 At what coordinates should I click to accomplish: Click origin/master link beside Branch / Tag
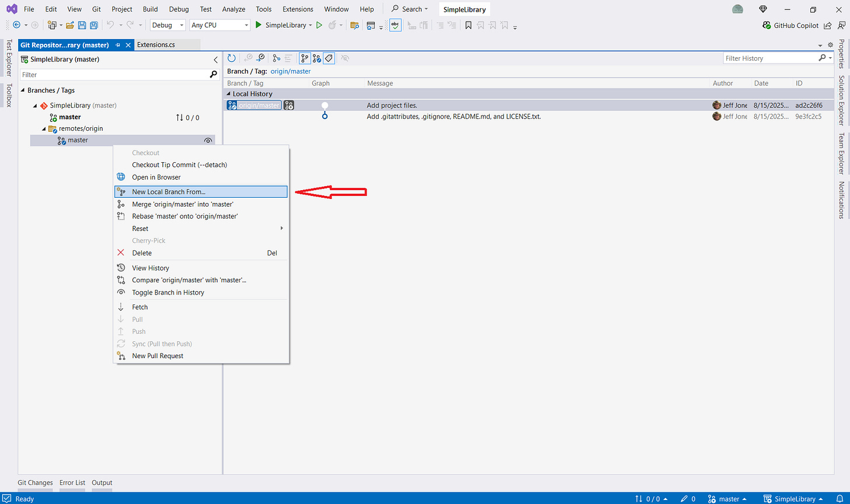(x=291, y=71)
